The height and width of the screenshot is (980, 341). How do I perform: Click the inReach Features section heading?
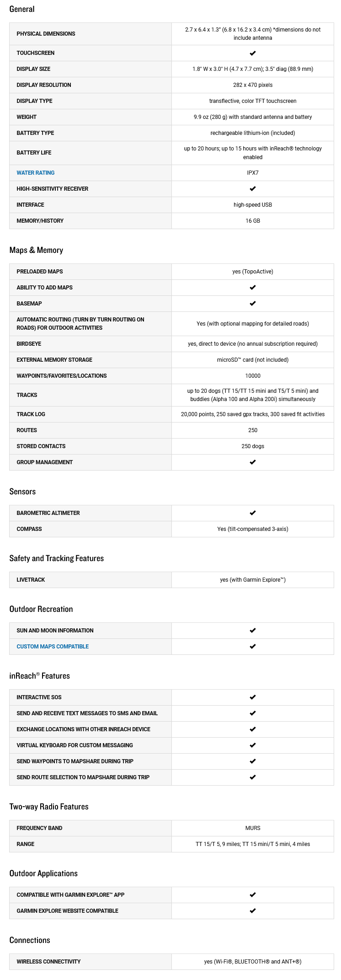(39, 676)
